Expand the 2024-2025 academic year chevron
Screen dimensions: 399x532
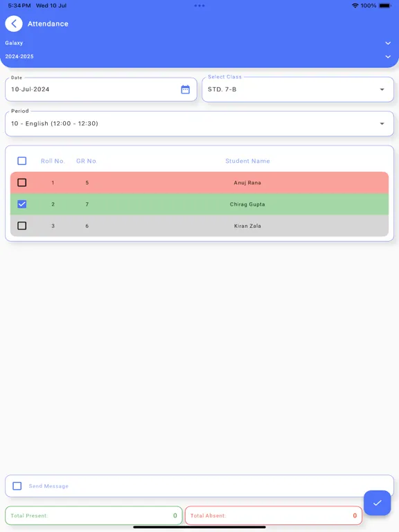point(388,57)
